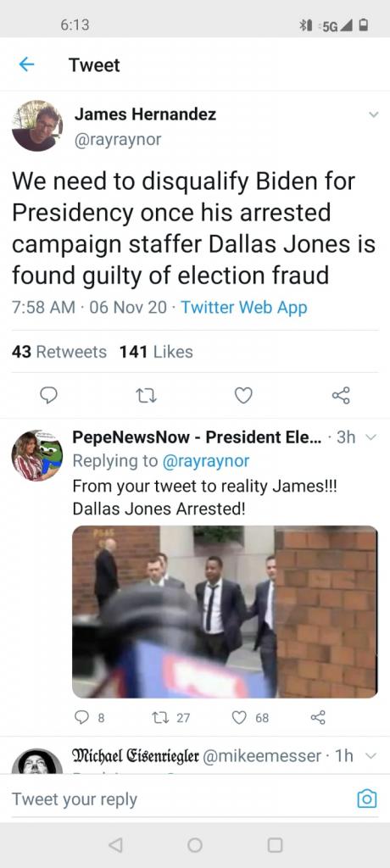Viewport: 390px width, 868px height.
Task: Open @rayraynor mention in PepeNewsNow reply
Action: pyautogui.click(x=205, y=460)
